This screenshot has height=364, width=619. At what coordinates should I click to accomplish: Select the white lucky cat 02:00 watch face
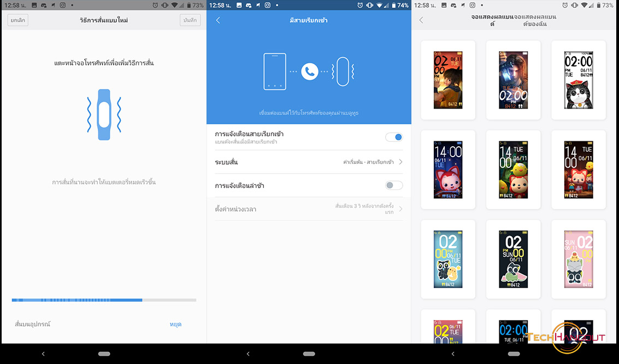[x=579, y=80]
